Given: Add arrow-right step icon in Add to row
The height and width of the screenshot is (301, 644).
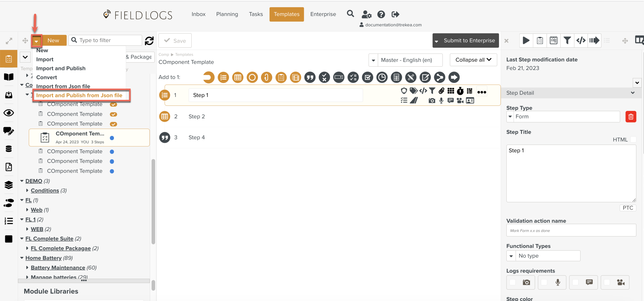Looking at the screenshot, I should click(x=454, y=77).
